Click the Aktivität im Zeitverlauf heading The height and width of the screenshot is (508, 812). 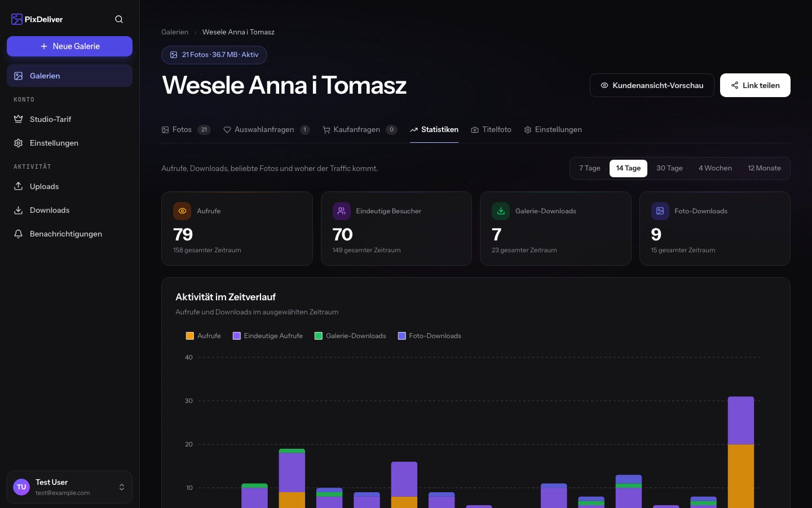tap(226, 297)
